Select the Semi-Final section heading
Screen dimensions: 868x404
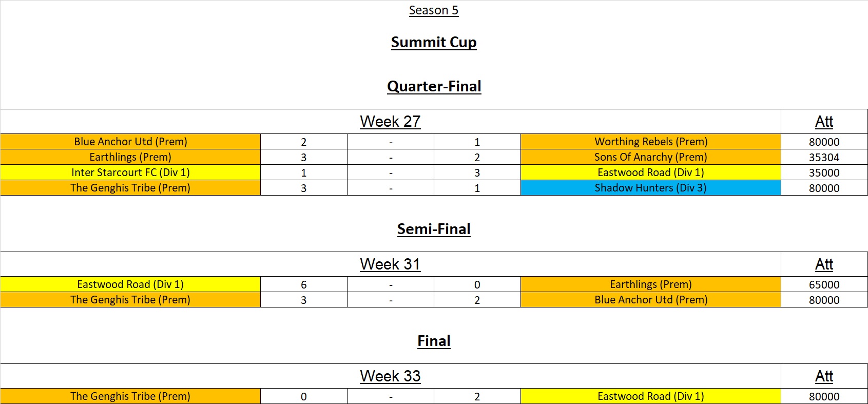pos(434,229)
